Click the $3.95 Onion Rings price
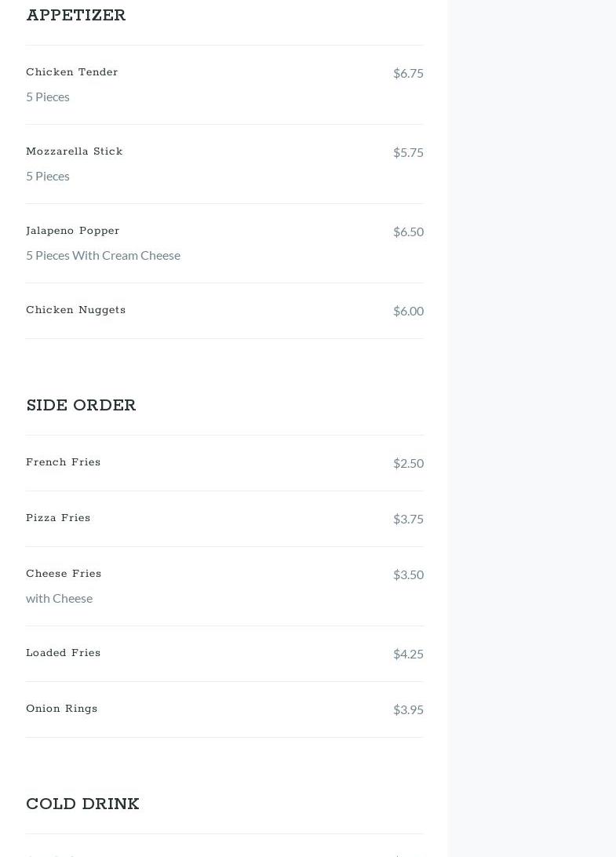616x857 pixels. (x=408, y=709)
